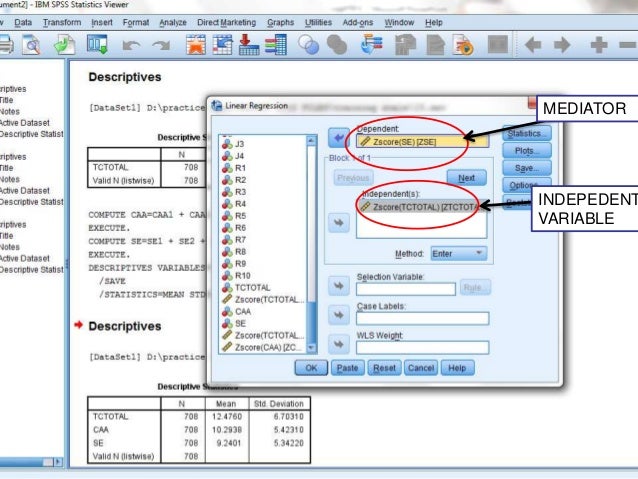638x479 pixels.
Task: Click the Variables list icon
Action: (x=276, y=44)
